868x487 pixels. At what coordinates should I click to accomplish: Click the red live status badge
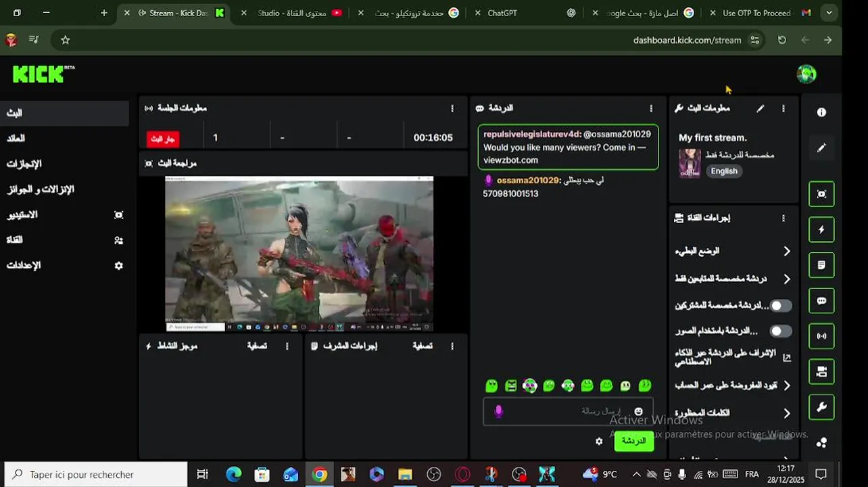click(163, 139)
